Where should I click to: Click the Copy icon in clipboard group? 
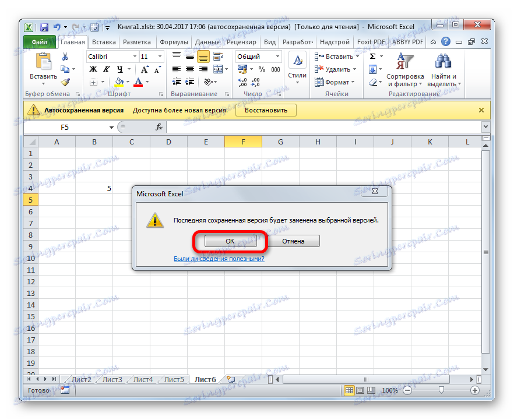pyautogui.click(x=65, y=69)
